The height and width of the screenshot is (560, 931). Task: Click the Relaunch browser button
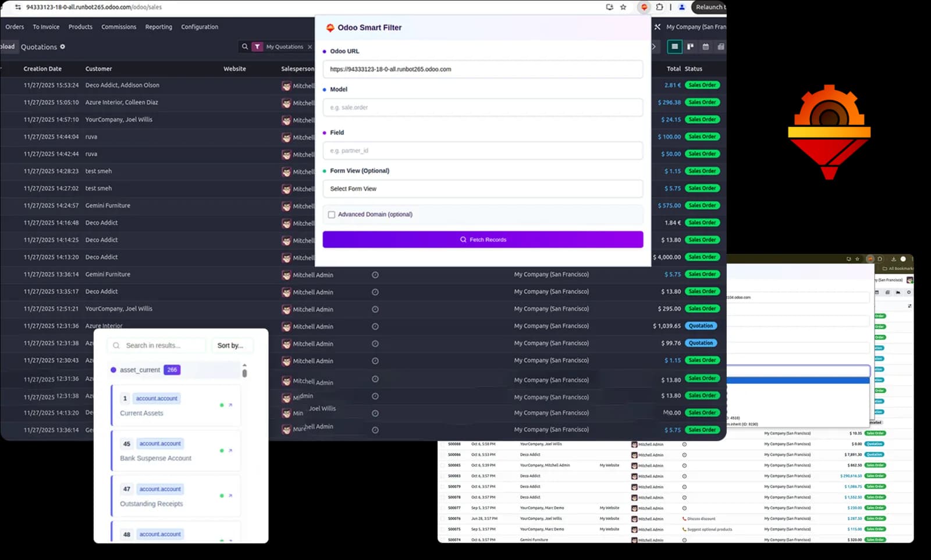click(709, 7)
